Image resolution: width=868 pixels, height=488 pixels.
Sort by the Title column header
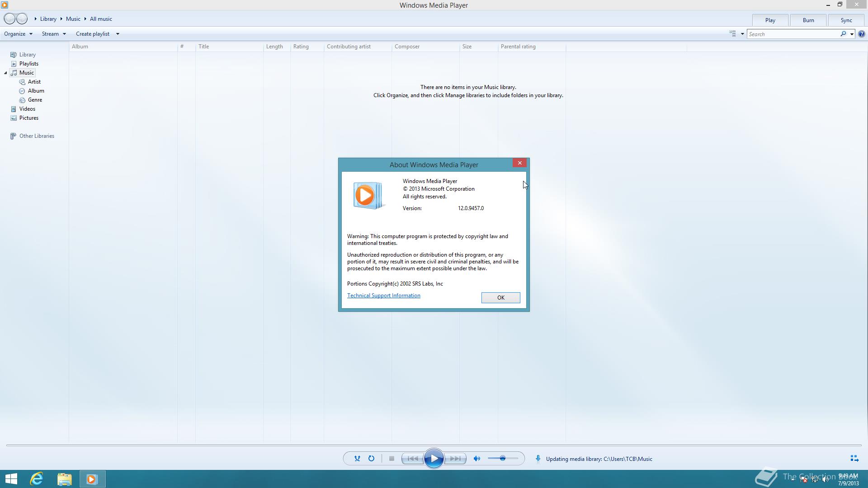click(x=230, y=47)
